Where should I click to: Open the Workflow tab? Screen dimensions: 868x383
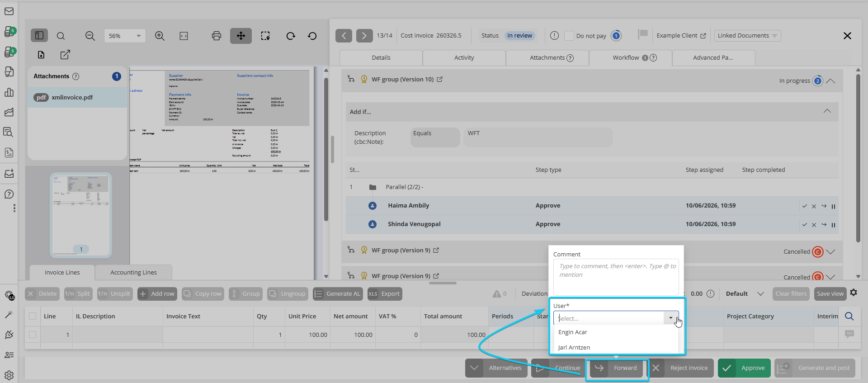pos(631,58)
